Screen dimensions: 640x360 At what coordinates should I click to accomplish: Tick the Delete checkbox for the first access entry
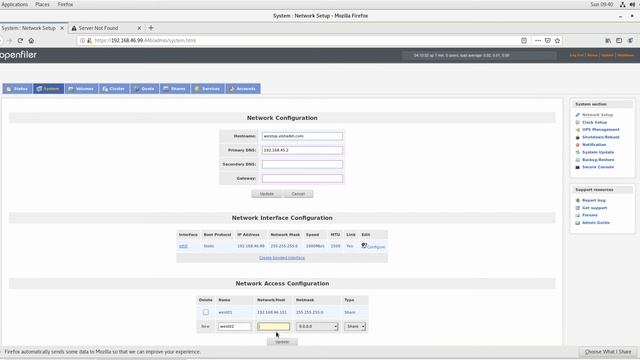(x=206, y=312)
